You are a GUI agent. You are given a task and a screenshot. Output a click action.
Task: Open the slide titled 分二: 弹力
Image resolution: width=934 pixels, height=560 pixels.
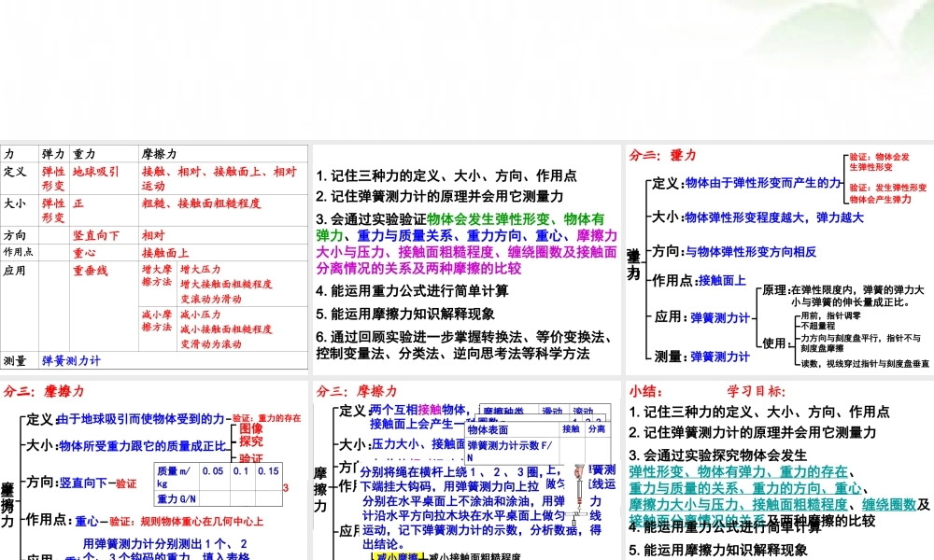pyautogui.click(x=780, y=259)
